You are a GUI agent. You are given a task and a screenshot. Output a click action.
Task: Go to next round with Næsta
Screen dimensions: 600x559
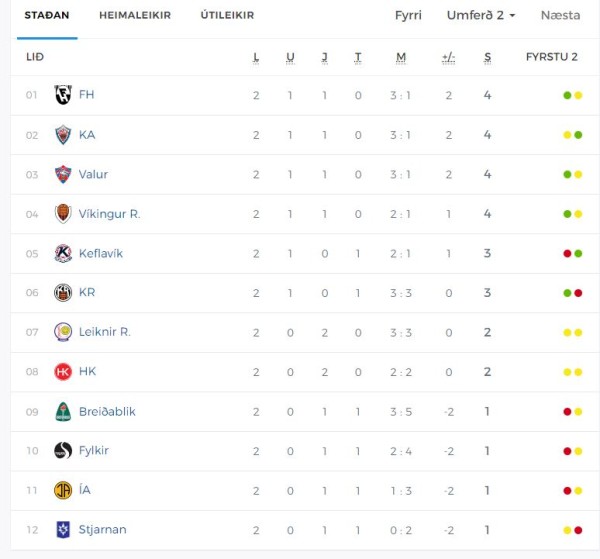pyautogui.click(x=561, y=15)
